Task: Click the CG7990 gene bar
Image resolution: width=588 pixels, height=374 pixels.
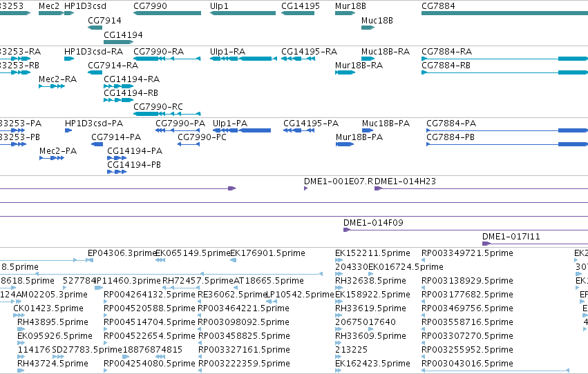Action: click(167, 13)
